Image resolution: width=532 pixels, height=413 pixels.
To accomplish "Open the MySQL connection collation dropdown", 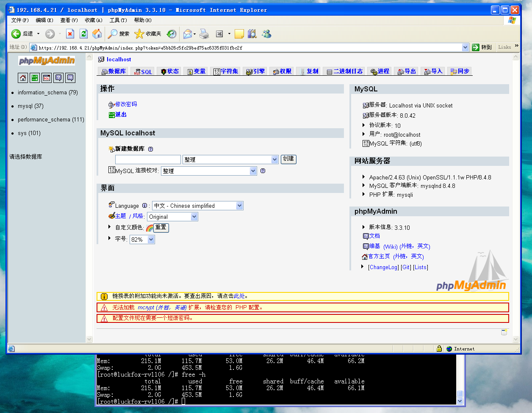I will click(x=209, y=171).
